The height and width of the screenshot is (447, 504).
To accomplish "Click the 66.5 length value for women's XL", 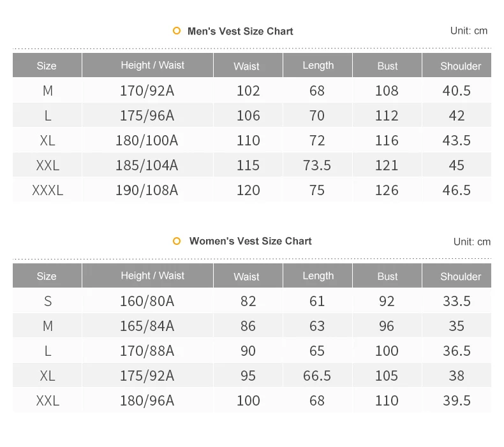I will [x=317, y=376].
